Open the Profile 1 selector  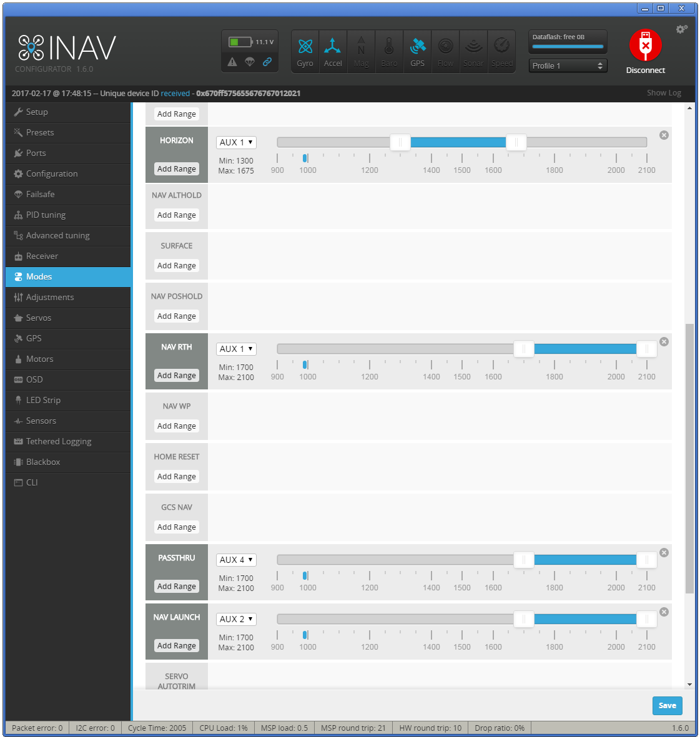[568, 66]
